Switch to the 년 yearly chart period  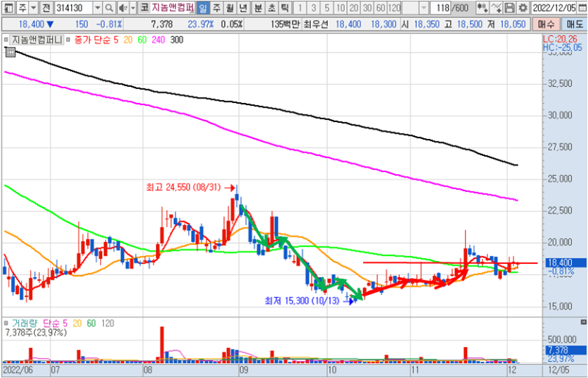click(x=243, y=7)
